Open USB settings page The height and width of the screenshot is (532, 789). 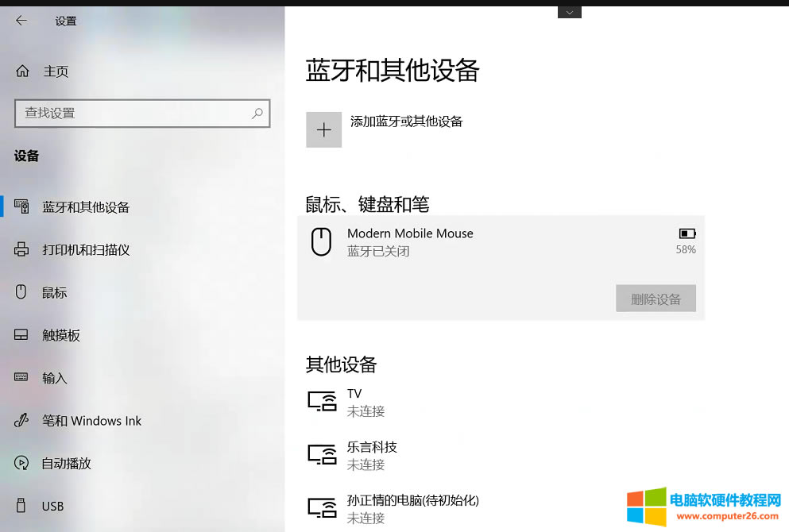[x=52, y=507]
